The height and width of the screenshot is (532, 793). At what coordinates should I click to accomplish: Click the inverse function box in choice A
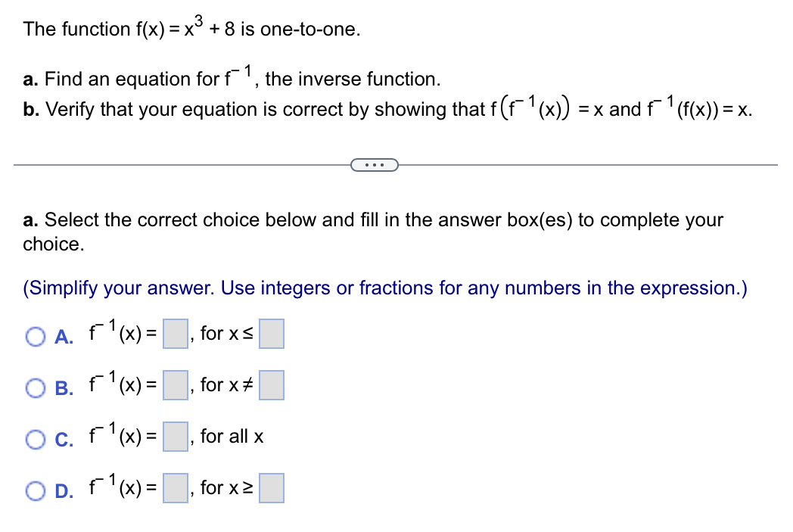coord(175,334)
